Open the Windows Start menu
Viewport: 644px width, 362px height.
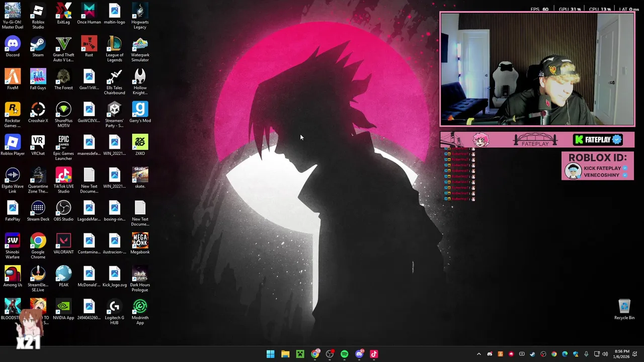pyautogui.click(x=270, y=354)
